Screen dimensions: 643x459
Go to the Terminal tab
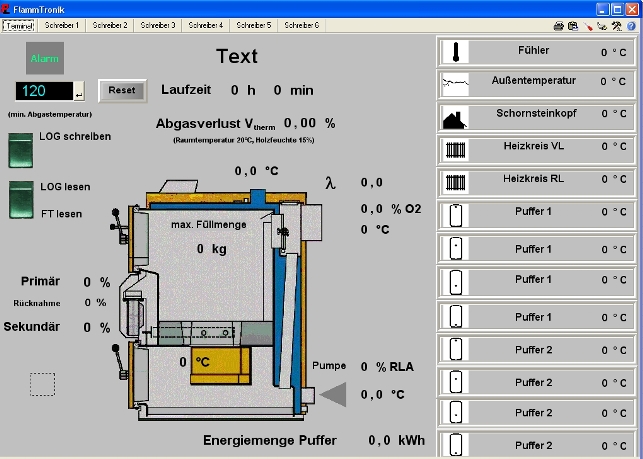point(19,25)
